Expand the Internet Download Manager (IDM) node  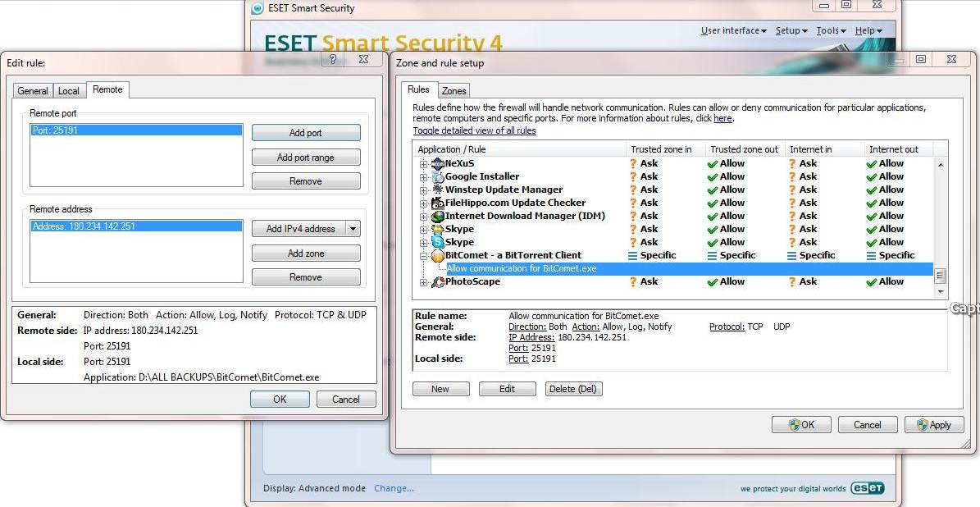tap(424, 217)
